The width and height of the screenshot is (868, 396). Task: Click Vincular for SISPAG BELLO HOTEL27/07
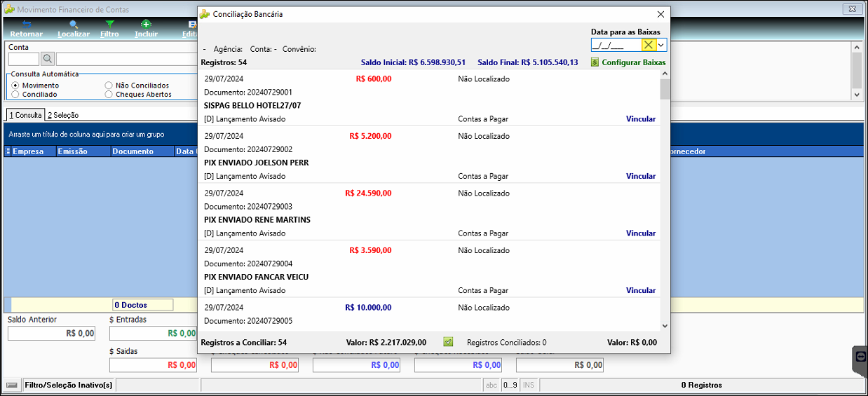[641, 119]
